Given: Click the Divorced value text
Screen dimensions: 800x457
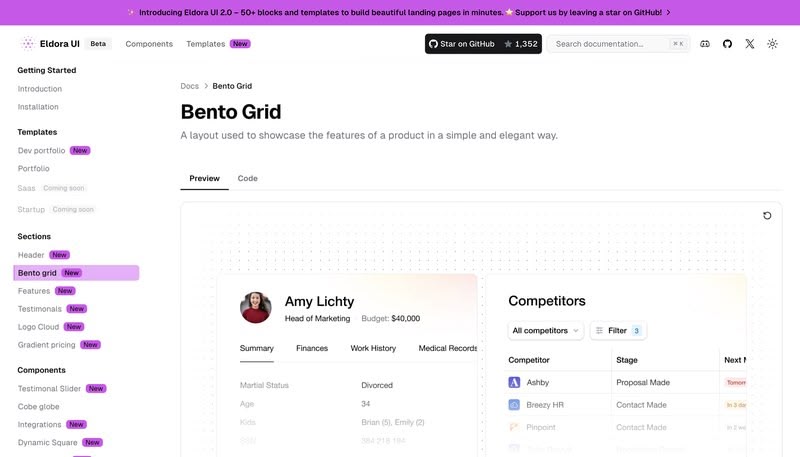Looking at the screenshot, I should tap(377, 385).
